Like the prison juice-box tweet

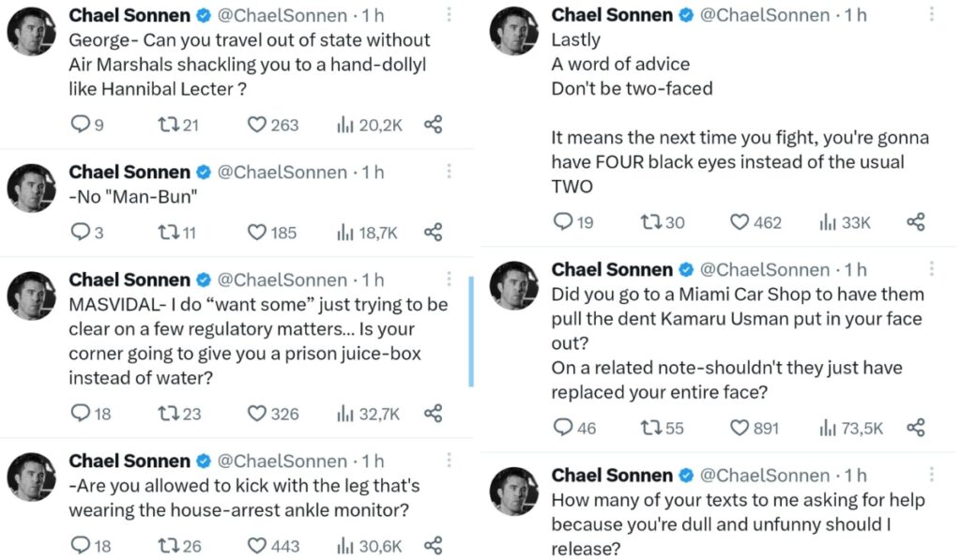point(257,414)
